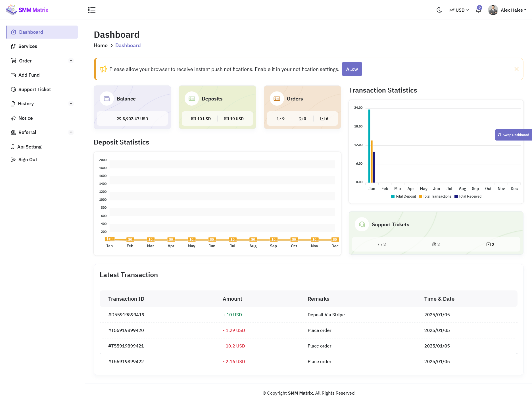Open the USD currency dropdown
The height and width of the screenshot is (402, 532).
point(459,10)
